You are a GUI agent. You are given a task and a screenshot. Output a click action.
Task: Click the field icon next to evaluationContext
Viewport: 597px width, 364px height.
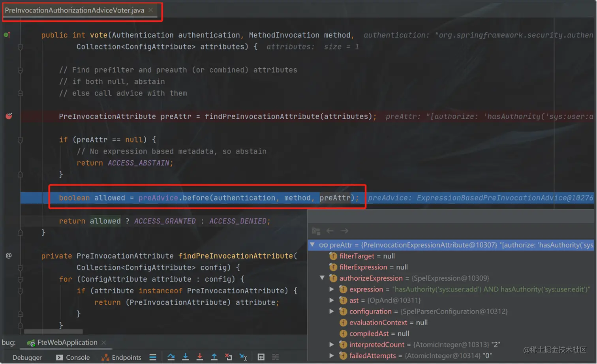(x=343, y=323)
